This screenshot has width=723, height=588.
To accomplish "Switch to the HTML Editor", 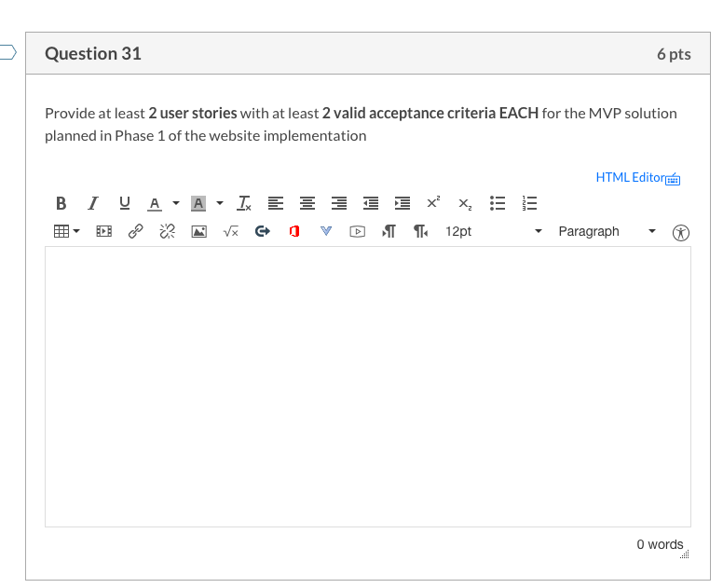I will (631, 178).
